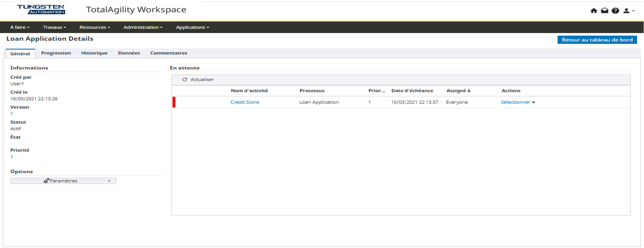Expand the Ressources menu

pos(94,27)
